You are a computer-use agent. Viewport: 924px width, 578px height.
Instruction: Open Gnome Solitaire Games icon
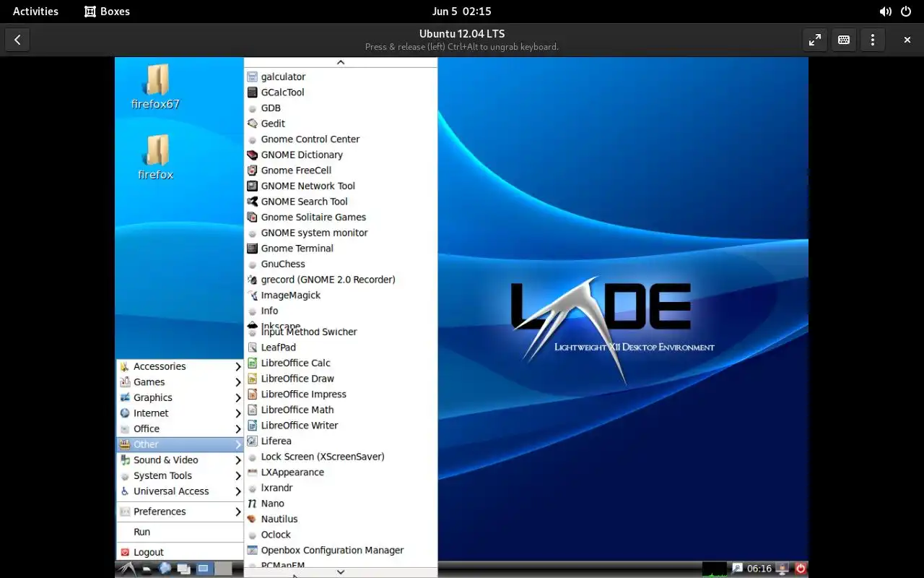tap(252, 217)
